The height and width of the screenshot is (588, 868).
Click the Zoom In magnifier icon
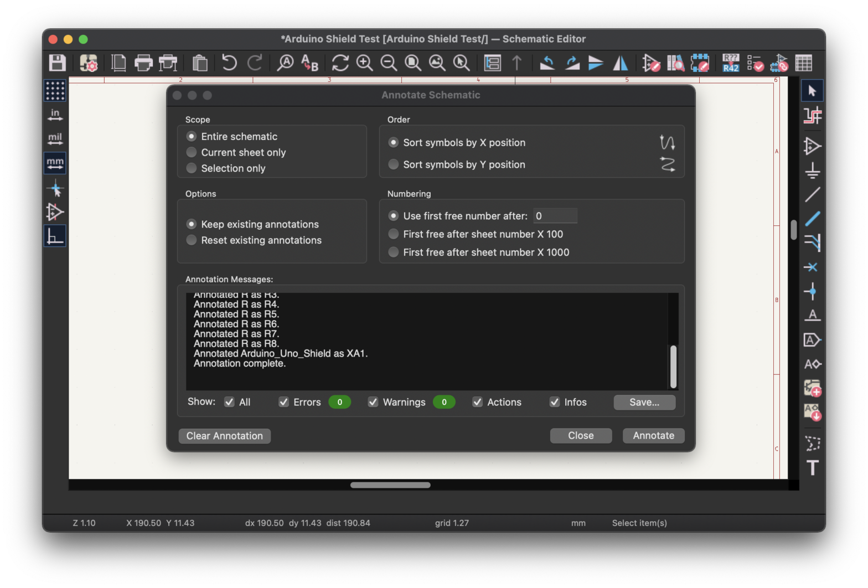click(364, 63)
